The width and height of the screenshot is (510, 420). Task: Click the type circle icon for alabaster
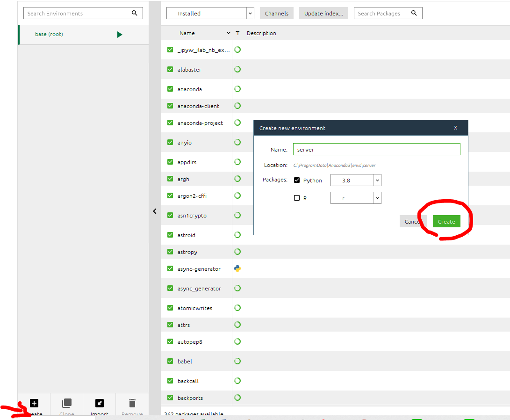237,69
